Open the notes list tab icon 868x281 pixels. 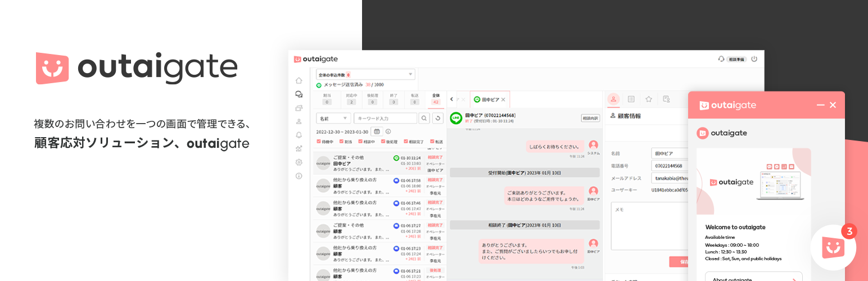[x=631, y=99]
